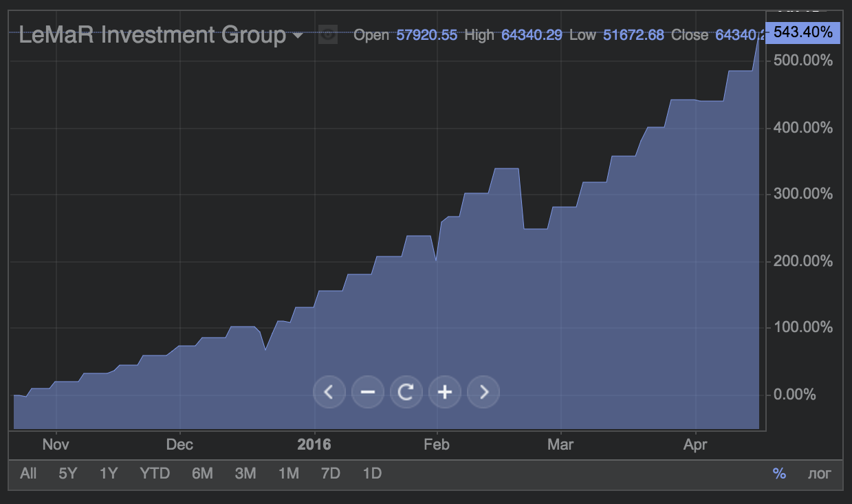Switch to the 3M range
The height and width of the screenshot is (504, 852).
coord(245,473)
